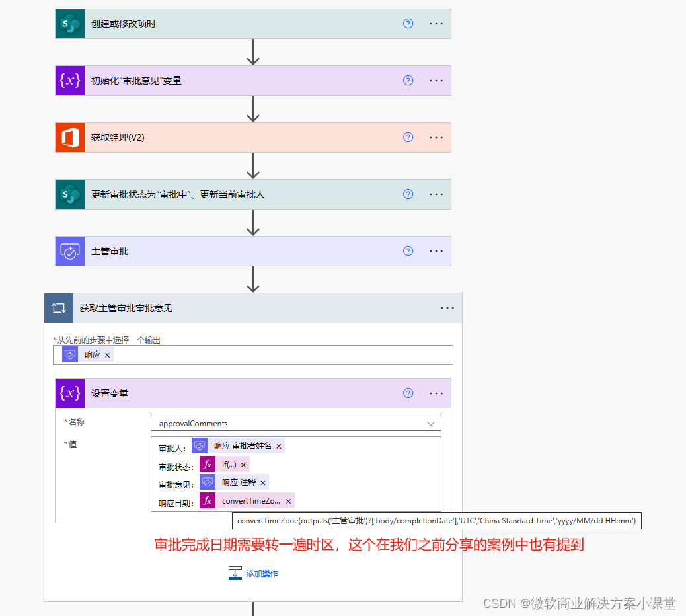The image size is (686, 616).
Task: Remove the 响应 token from loop input
Action: click(x=107, y=355)
